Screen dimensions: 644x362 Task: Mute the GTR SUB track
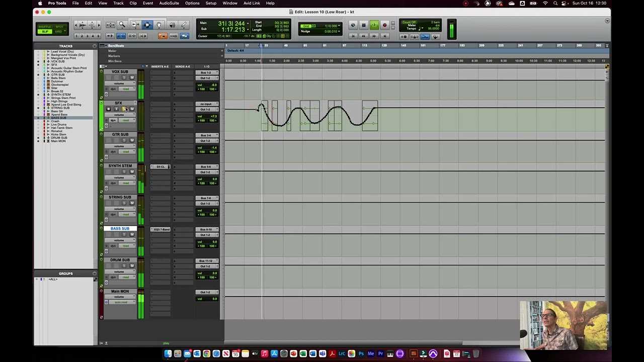pos(132,140)
